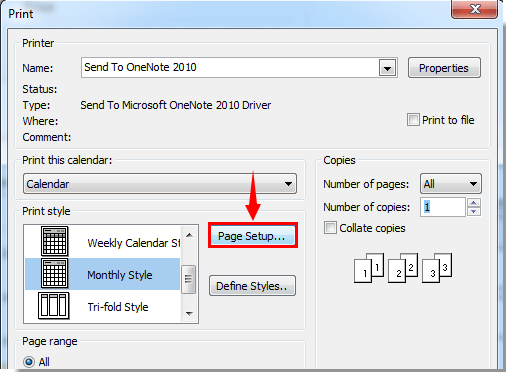The height and width of the screenshot is (372, 506).
Task: Click the Print style list scrollbar thumb
Action: tap(188, 279)
